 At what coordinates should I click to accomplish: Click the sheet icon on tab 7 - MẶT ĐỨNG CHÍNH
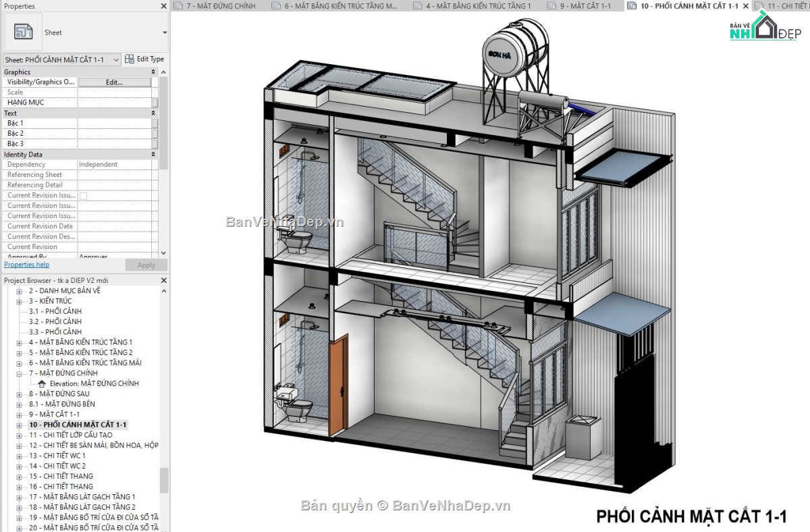pos(178,5)
